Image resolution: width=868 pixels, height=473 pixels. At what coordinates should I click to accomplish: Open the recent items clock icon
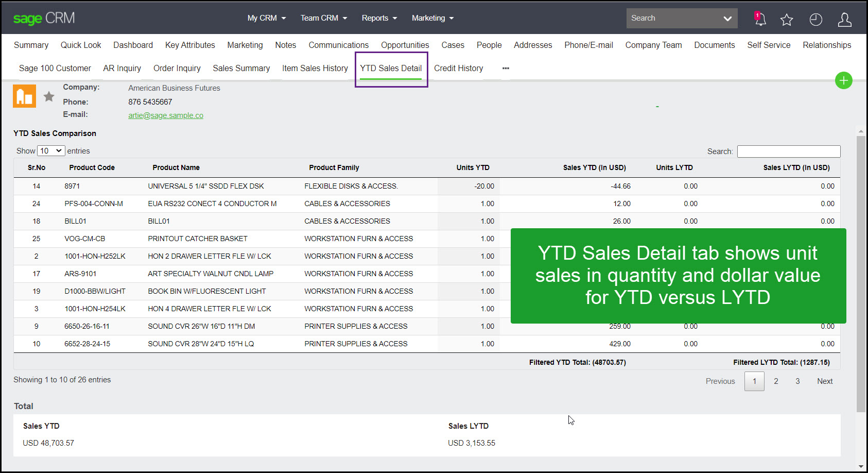point(815,19)
